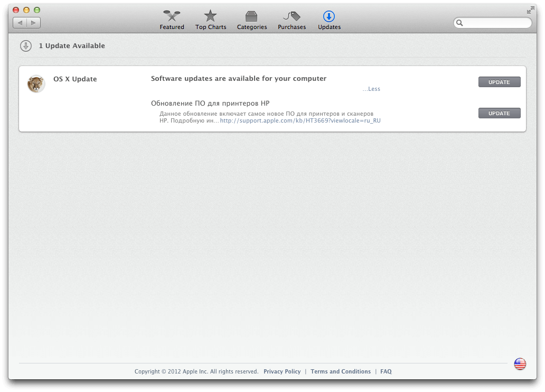Image resolution: width=545 pixels, height=392 pixels.
Task: Click the 1 Update Available heading
Action: click(72, 45)
